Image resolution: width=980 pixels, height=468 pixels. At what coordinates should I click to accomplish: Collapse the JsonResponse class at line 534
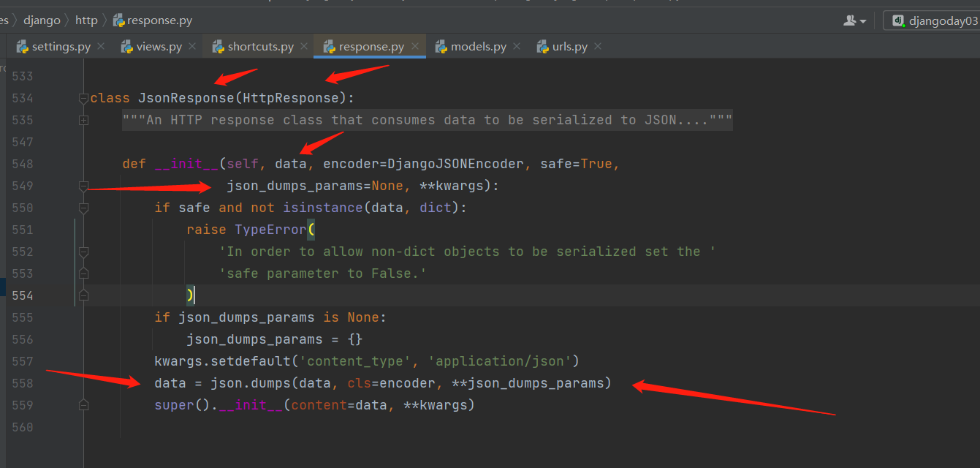[83, 98]
